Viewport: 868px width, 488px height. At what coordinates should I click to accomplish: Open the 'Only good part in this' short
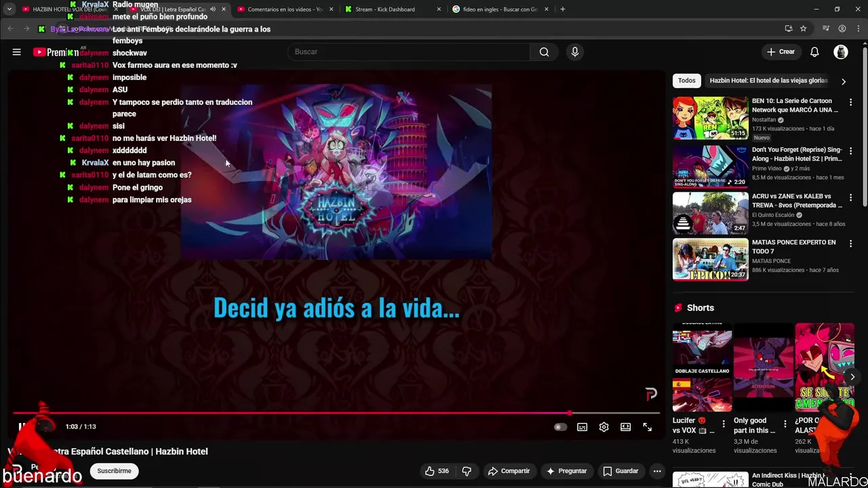(763, 367)
